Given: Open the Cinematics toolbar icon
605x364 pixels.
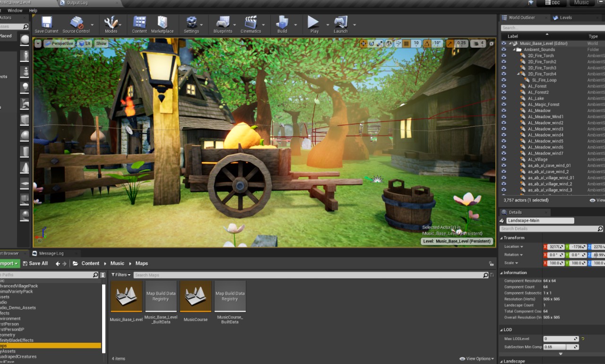Looking at the screenshot, I should [x=251, y=23].
